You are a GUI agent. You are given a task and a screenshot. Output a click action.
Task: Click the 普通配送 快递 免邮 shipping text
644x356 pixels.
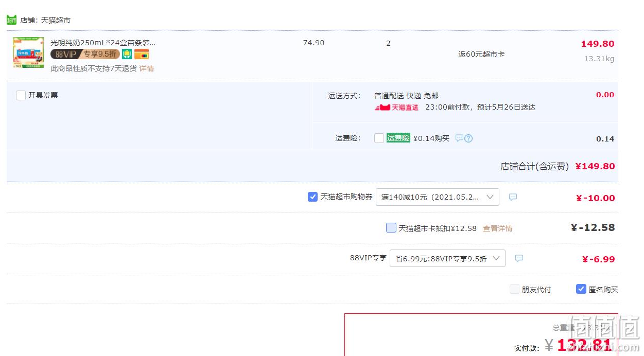[407, 96]
